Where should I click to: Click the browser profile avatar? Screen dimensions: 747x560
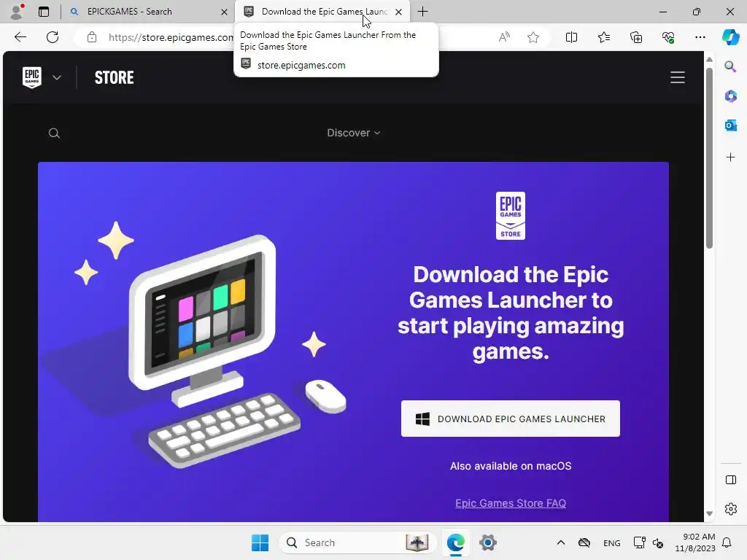[17, 12]
